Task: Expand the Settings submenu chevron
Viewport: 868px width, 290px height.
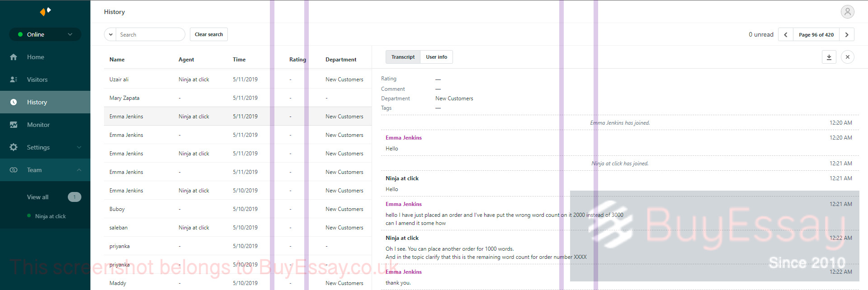Action: pos(79,147)
